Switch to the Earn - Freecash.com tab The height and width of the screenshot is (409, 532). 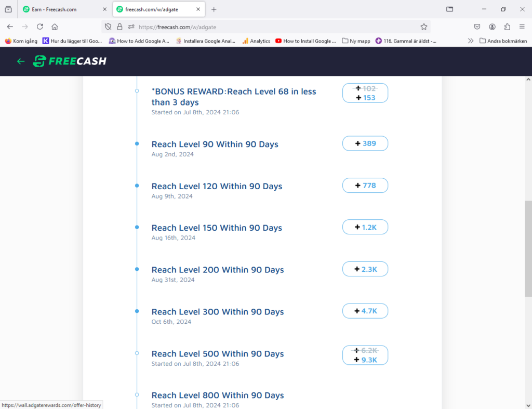[x=64, y=9]
